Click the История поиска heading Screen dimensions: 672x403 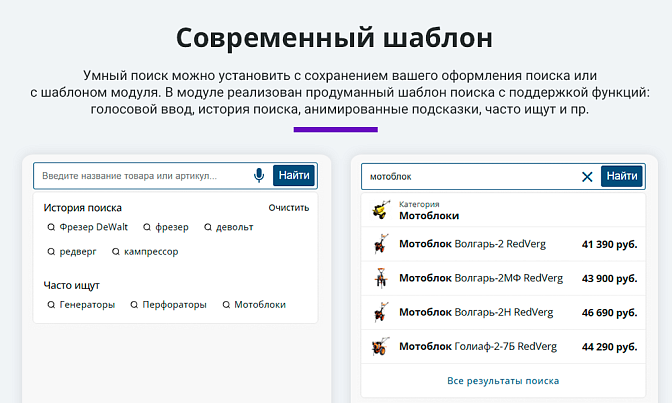[x=83, y=208]
